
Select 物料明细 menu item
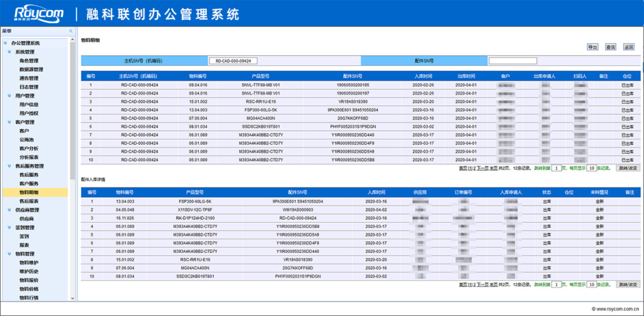(x=29, y=193)
